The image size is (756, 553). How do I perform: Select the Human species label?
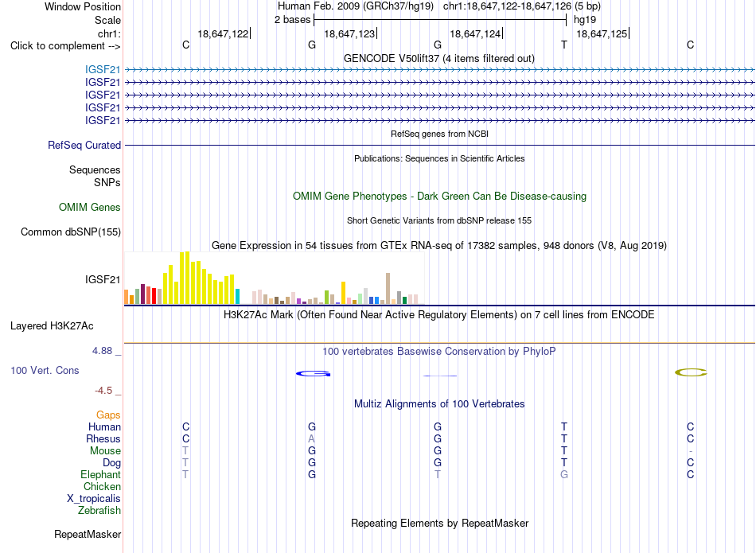click(x=104, y=426)
